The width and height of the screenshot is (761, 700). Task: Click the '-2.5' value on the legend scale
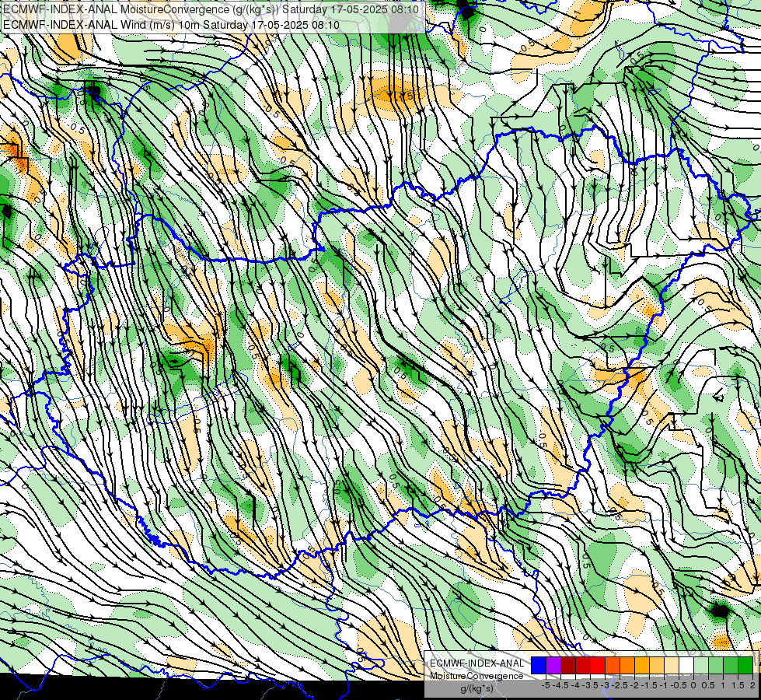coord(621,685)
